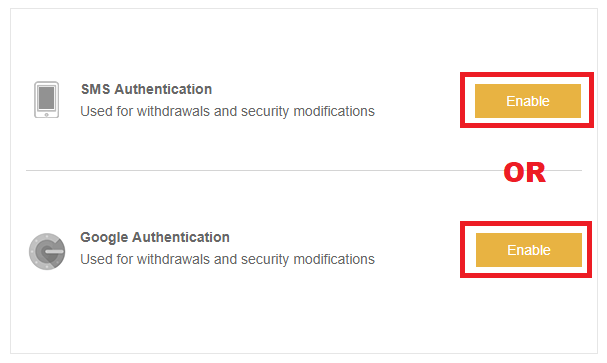Image resolution: width=607 pixels, height=363 pixels.
Task: Select the Google Authentication heading
Action: (155, 237)
